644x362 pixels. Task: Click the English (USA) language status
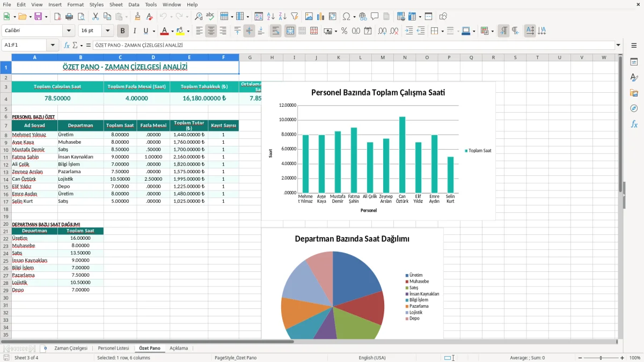372,358
